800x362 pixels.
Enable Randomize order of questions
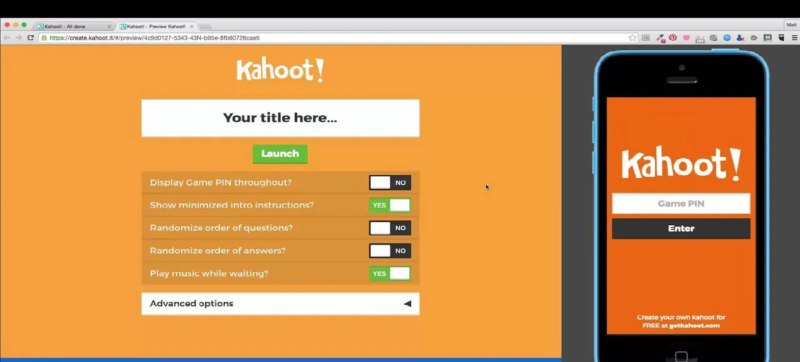point(390,228)
